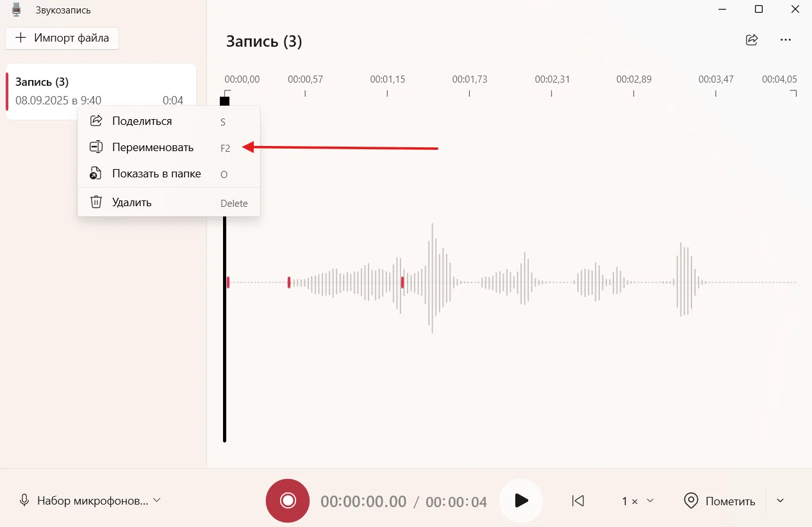Click the 00:01,73 timeline tick label
Screen dimensions: 812x527
(x=470, y=79)
